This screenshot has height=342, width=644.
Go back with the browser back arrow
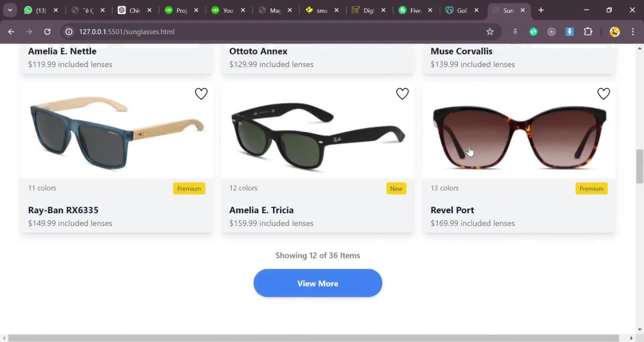tap(11, 32)
